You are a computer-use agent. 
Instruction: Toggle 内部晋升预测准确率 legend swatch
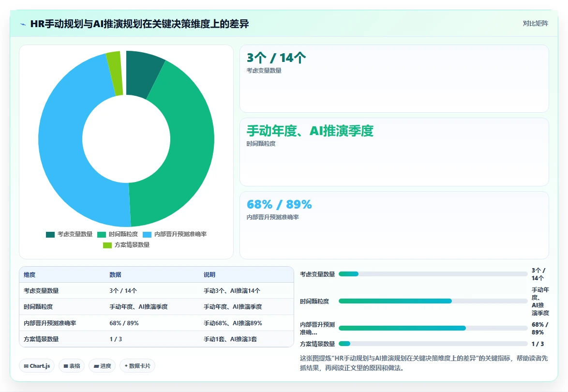[x=147, y=234]
